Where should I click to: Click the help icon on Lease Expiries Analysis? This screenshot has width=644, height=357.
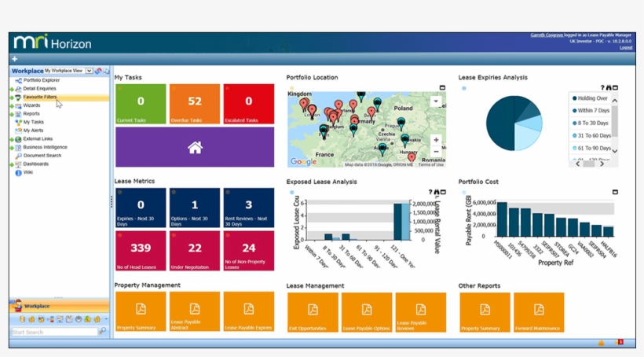click(x=602, y=87)
